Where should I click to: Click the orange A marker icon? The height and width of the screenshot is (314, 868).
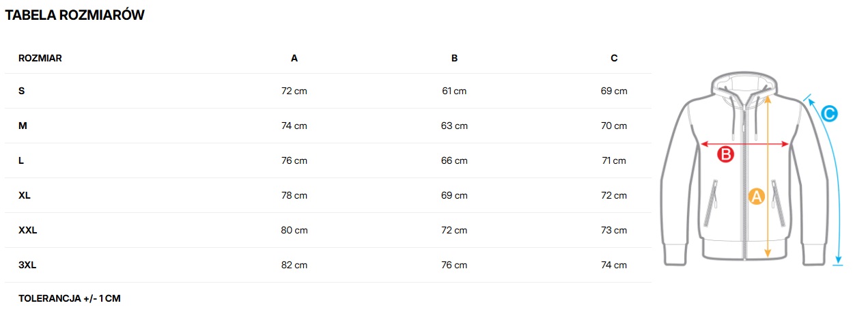point(756,197)
